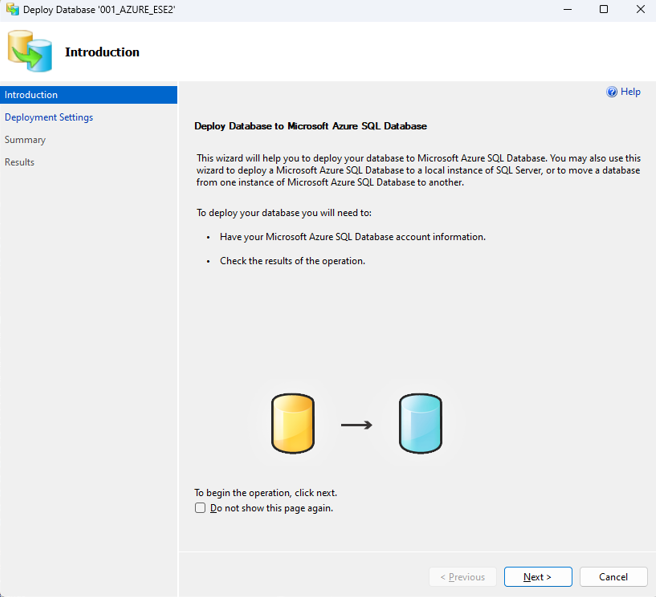The image size is (656, 597).
Task: Click 'To begin the operation, click next.' text
Action: (266, 493)
